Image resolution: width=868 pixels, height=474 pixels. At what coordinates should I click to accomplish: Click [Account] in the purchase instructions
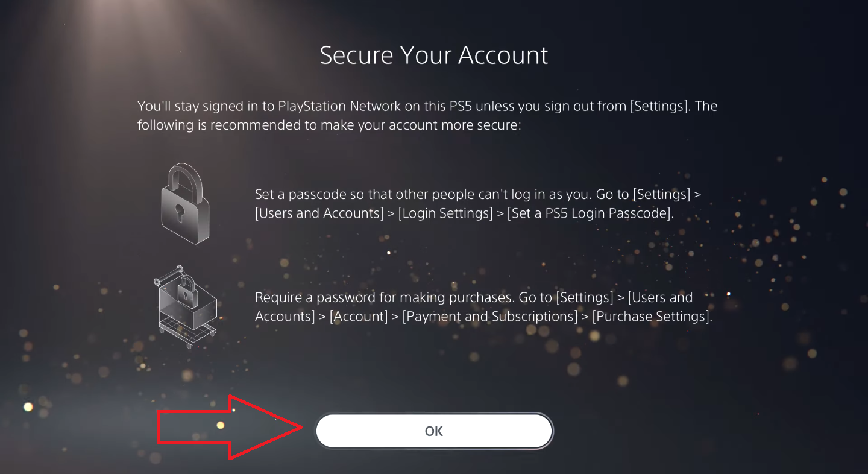tap(359, 316)
